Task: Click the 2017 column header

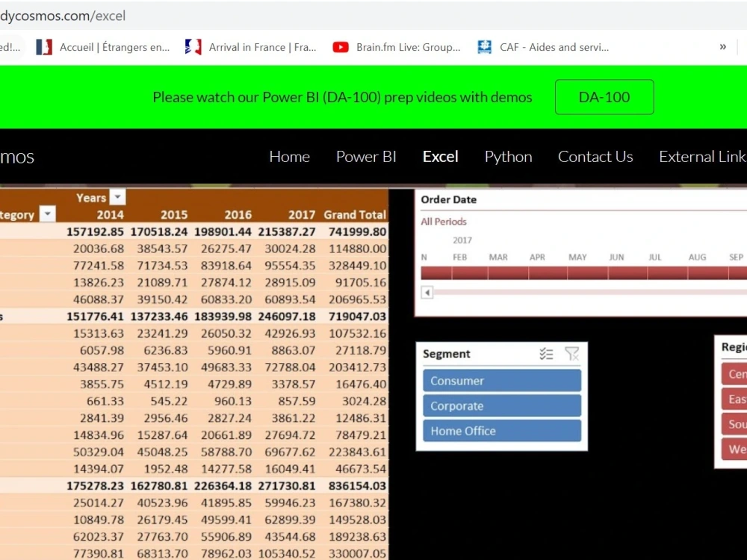Action: (x=302, y=215)
